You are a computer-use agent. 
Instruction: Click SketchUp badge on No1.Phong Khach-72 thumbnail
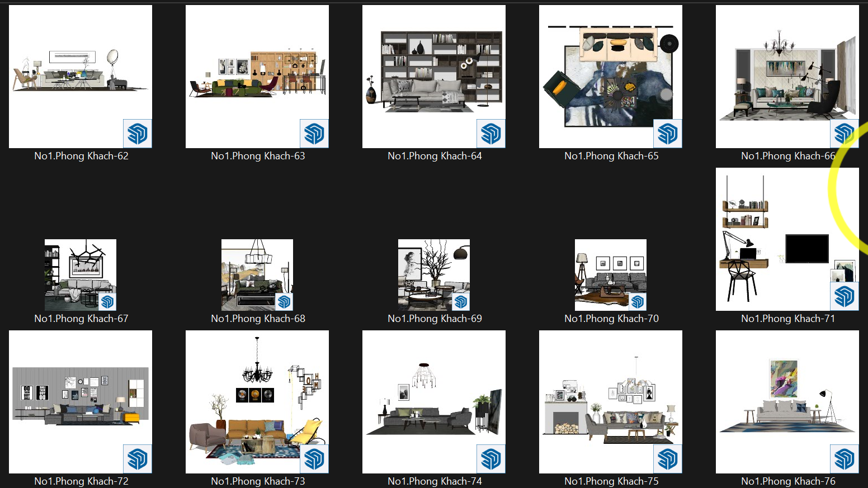138,459
